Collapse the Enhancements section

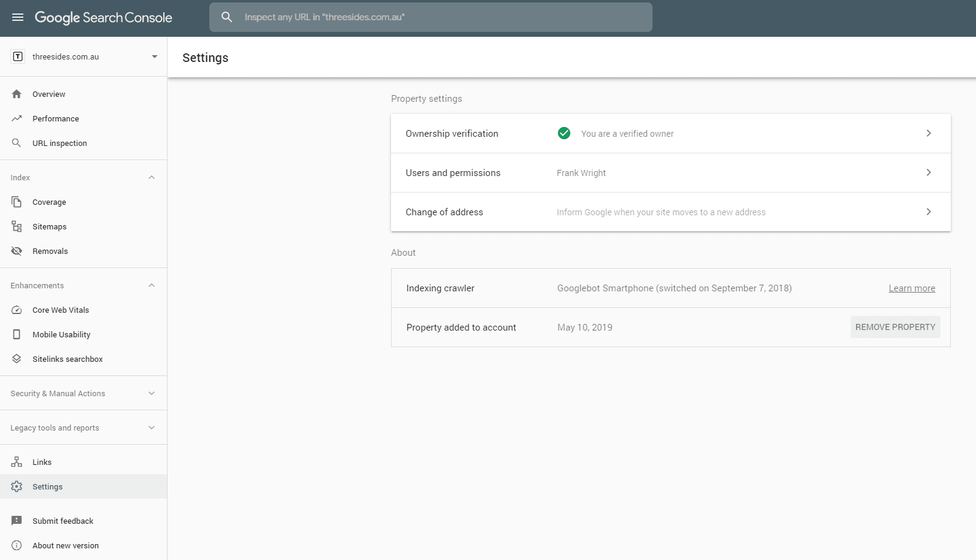[152, 285]
